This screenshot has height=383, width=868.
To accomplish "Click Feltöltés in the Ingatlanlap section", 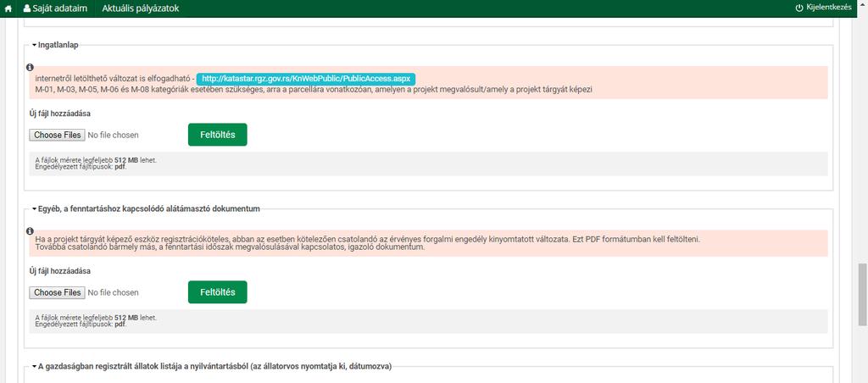I will [218, 135].
